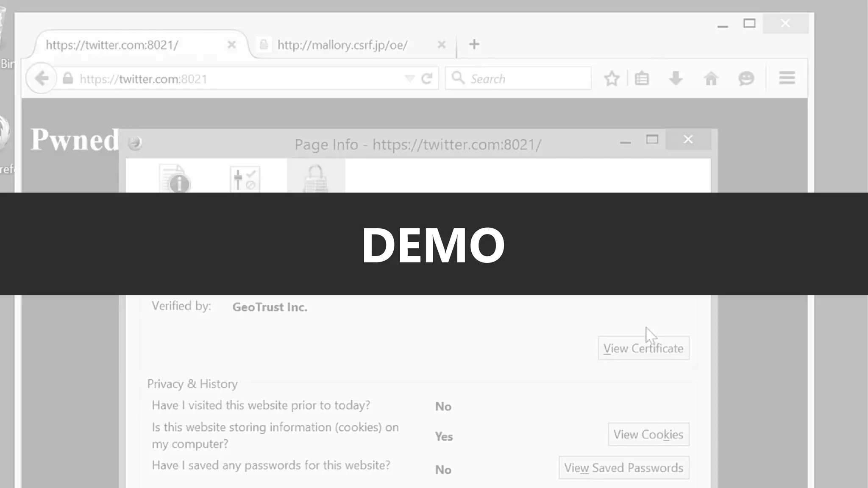Open the Downloads arrow icon
The height and width of the screenshot is (488, 868).
click(676, 78)
